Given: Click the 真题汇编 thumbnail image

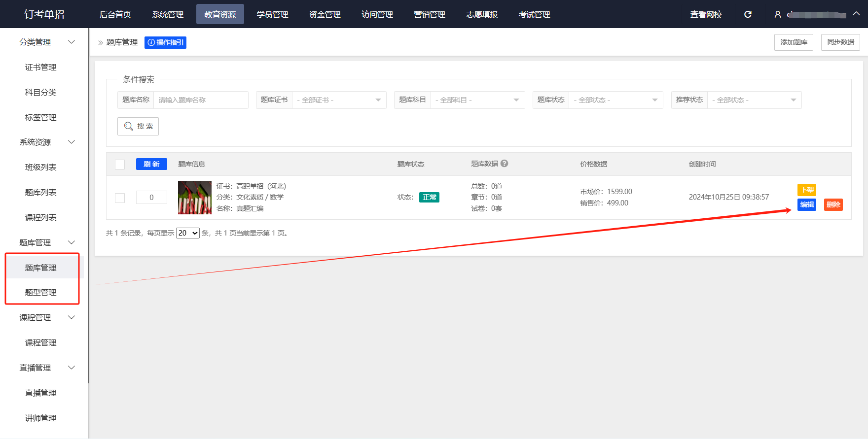Looking at the screenshot, I should pos(194,198).
